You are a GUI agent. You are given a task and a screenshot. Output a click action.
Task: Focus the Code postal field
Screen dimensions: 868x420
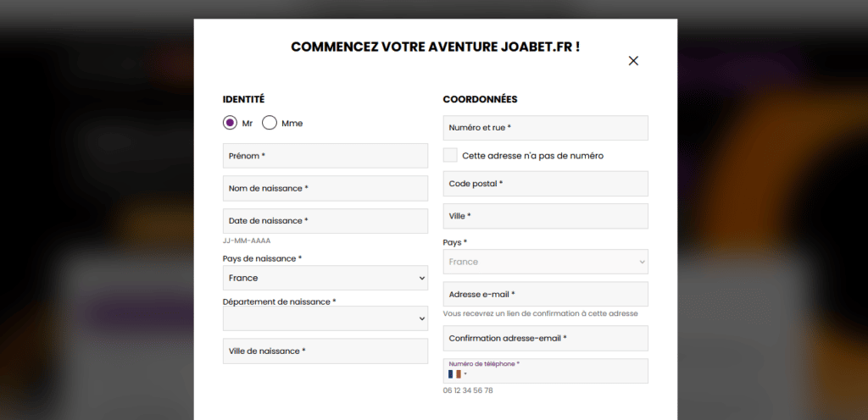[x=545, y=184]
